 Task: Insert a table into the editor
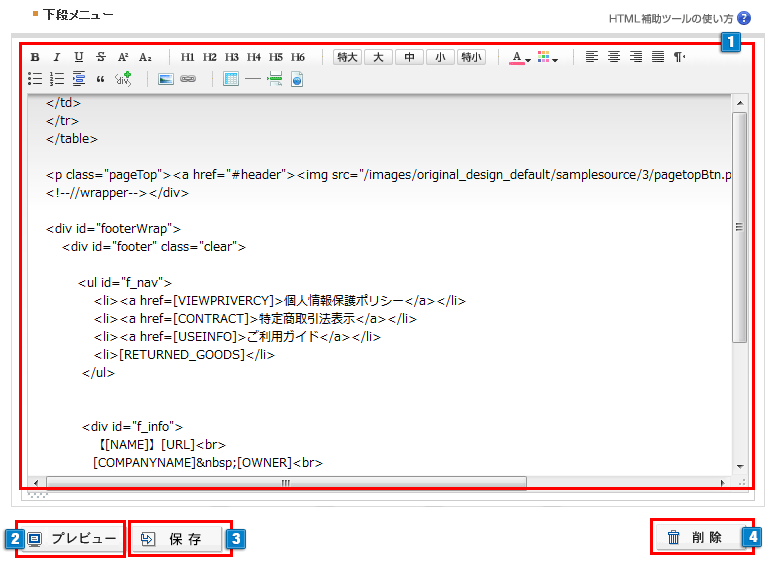click(232, 79)
